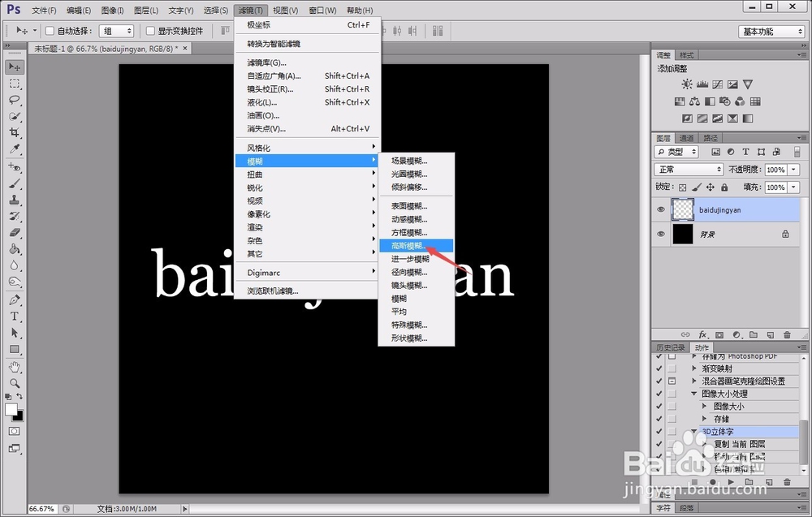Switch to the 路径 tab
Image resolution: width=812 pixels, height=517 pixels.
coord(710,138)
